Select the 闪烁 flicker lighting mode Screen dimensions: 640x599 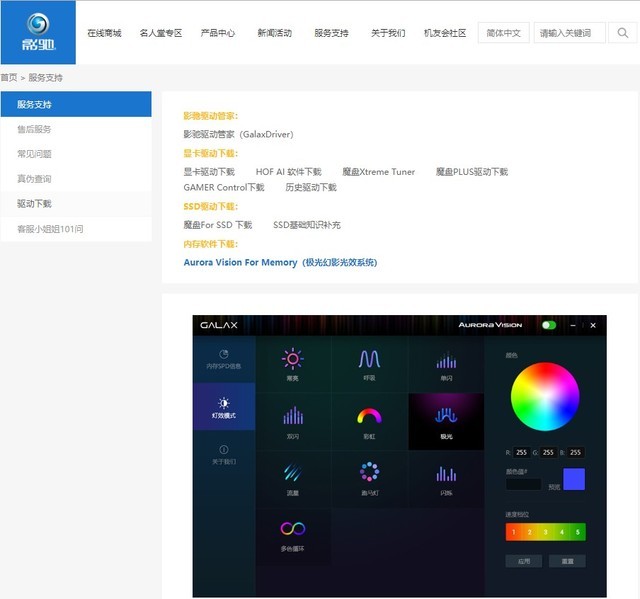click(x=446, y=479)
